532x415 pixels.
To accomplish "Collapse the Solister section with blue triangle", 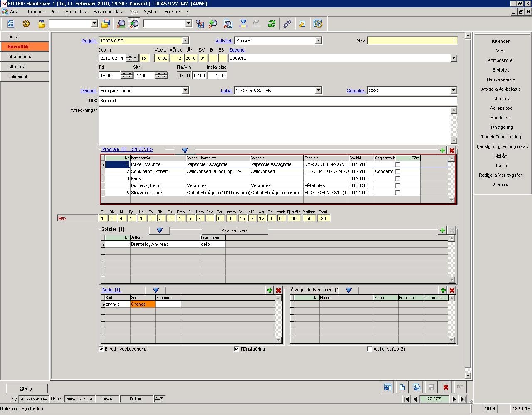I will point(160,230).
